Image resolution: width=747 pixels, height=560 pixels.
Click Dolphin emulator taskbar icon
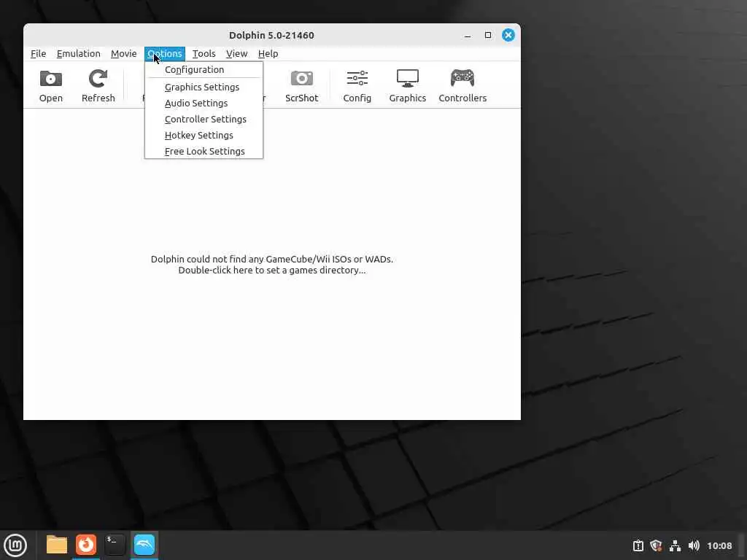(144, 545)
